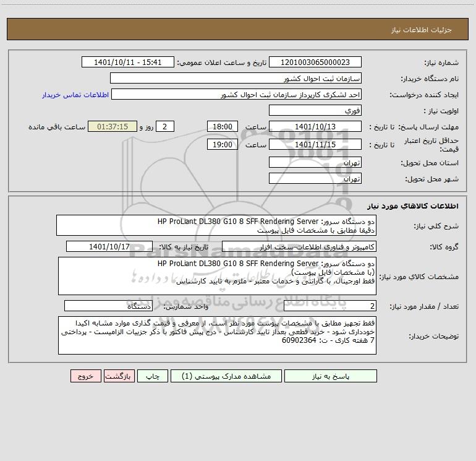Select the شماره نیاز field 1201003065000023
Image resolution: width=476 pixels, height=461 pixels.
[315, 62]
